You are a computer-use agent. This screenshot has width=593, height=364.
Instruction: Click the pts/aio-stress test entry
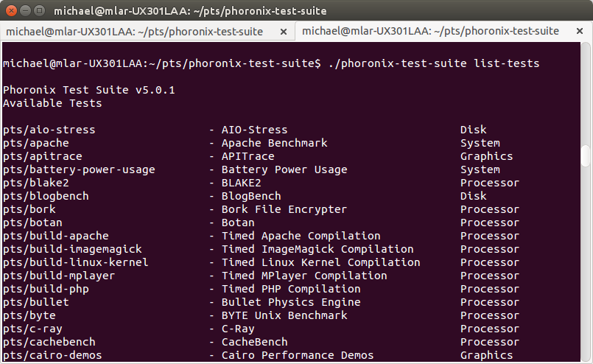point(49,130)
